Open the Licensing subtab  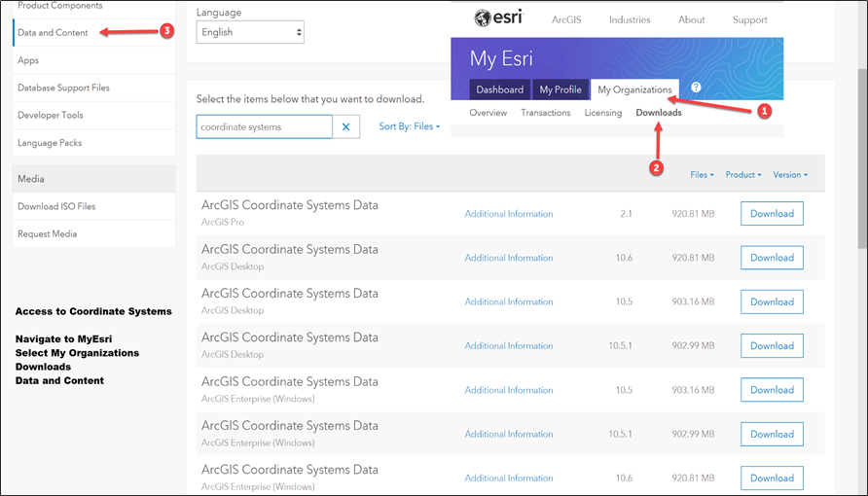click(x=602, y=113)
